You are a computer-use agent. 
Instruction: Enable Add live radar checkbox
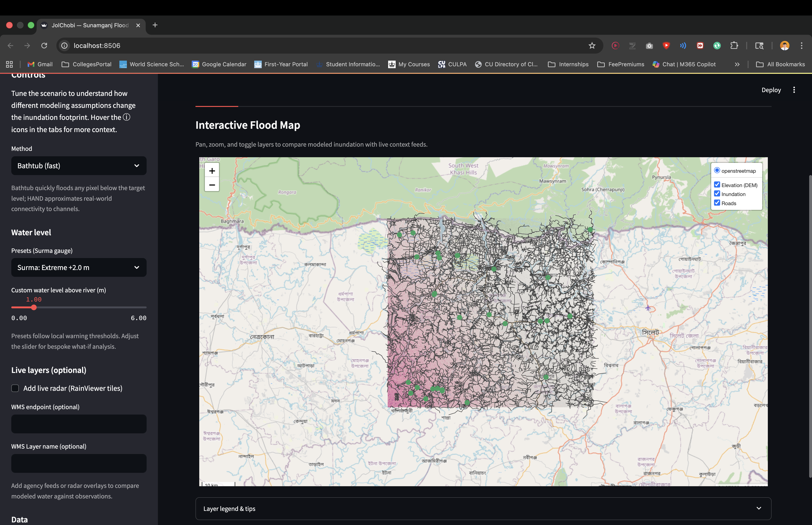point(15,388)
